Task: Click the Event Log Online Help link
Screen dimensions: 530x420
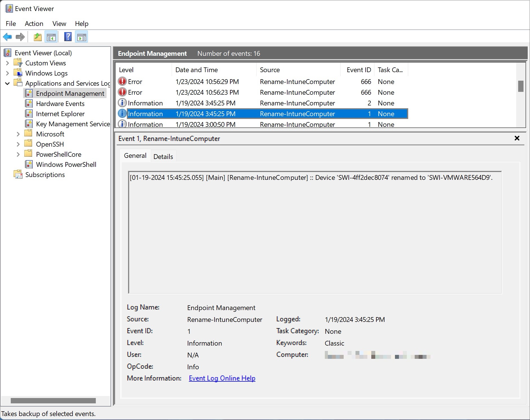Action: click(x=222, y=378)
